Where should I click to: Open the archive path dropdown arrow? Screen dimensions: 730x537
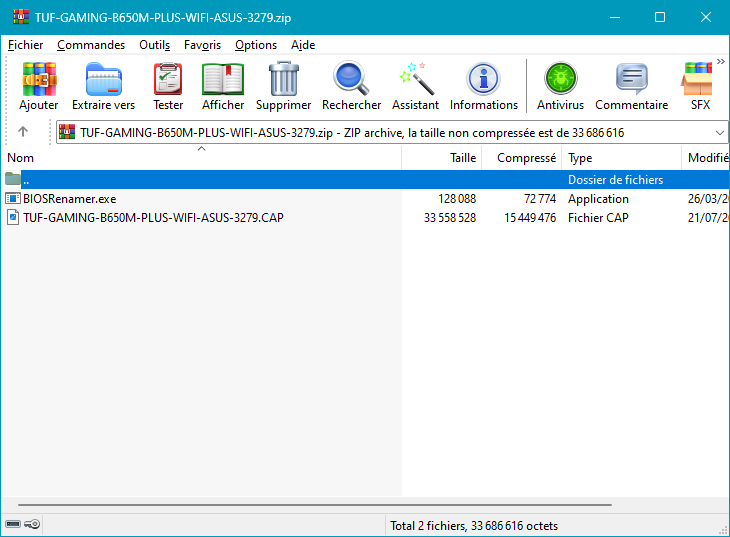click(x=720, y=133)
